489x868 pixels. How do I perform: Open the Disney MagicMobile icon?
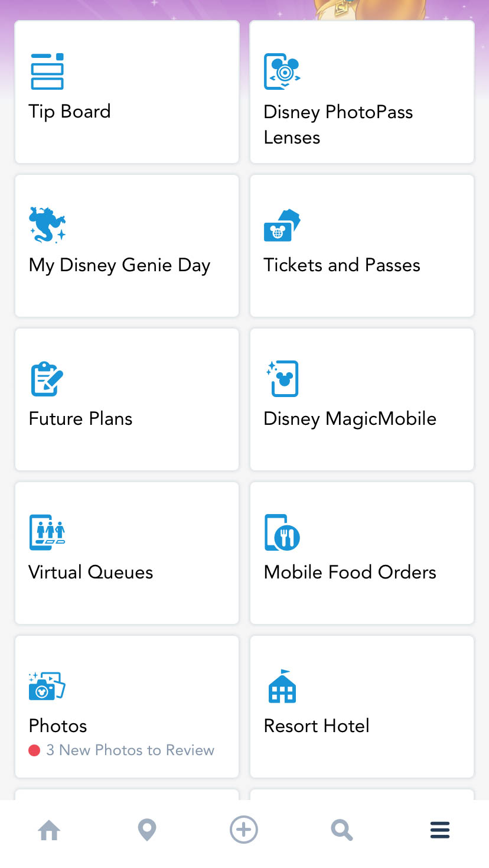[283, 378]
